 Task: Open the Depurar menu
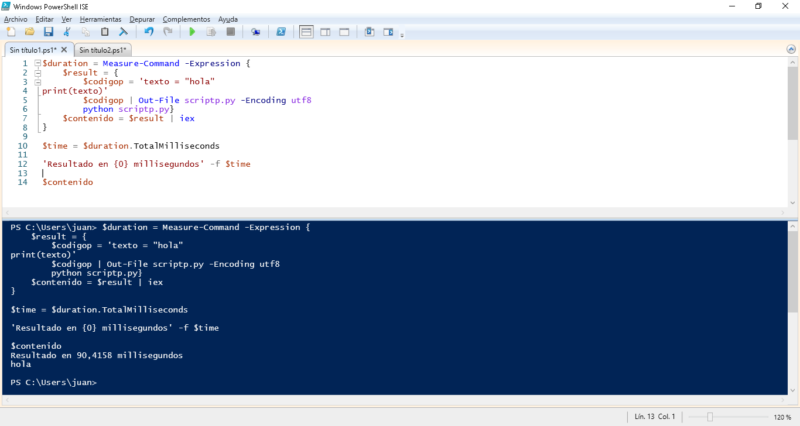point(143,19)
